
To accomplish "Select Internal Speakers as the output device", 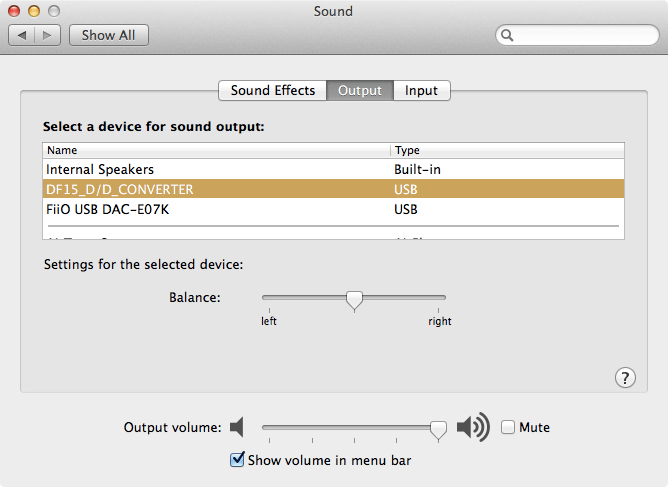I will click(333, 169).
